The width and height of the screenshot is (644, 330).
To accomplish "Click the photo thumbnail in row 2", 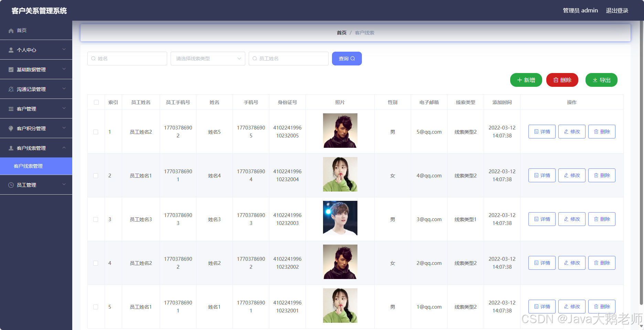I will pos(340,174).
